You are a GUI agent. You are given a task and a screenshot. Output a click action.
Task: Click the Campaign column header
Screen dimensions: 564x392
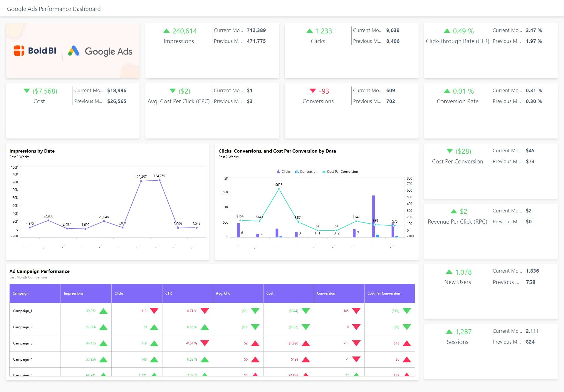coord(20,293)
